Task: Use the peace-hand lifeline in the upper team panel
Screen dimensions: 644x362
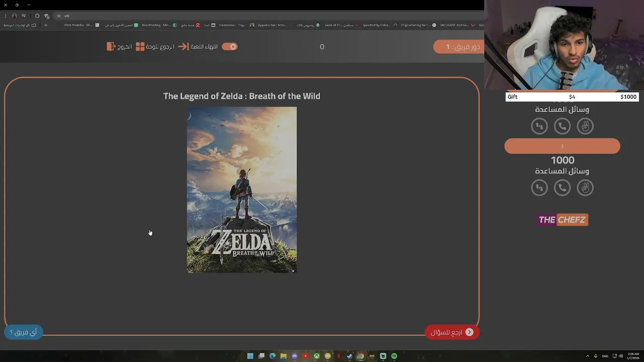Action: pos(585,126)
